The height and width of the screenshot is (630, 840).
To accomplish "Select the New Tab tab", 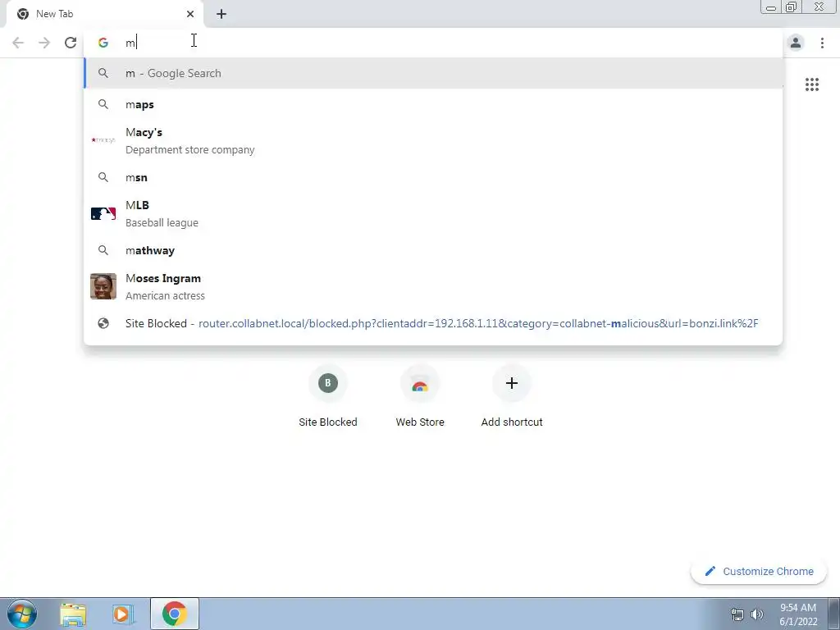I will point(104,15).
